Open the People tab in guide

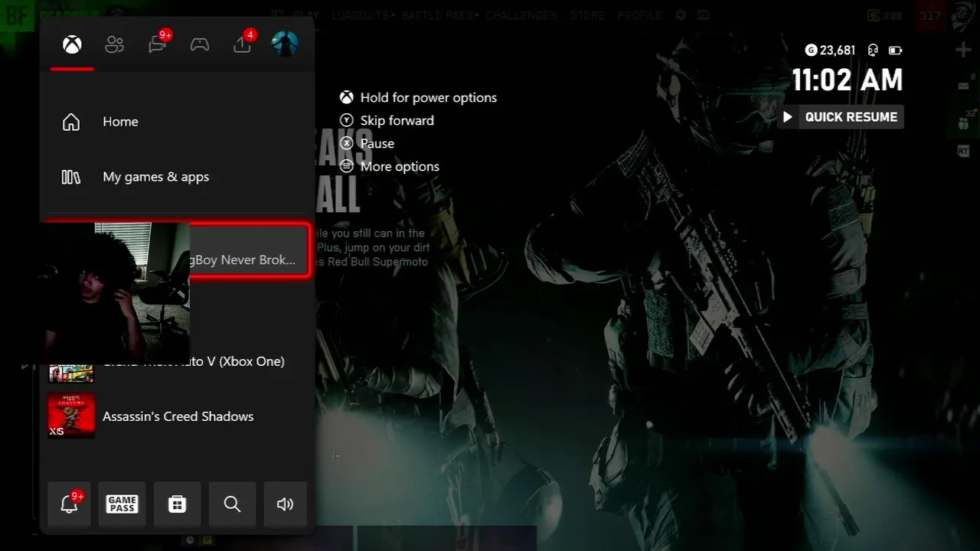coord(115,44)
